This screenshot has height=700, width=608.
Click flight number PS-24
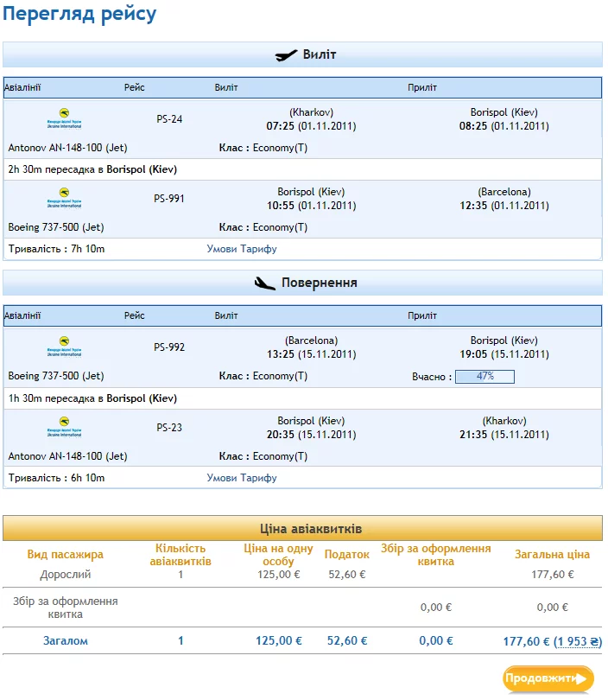(x=169, y=118)
